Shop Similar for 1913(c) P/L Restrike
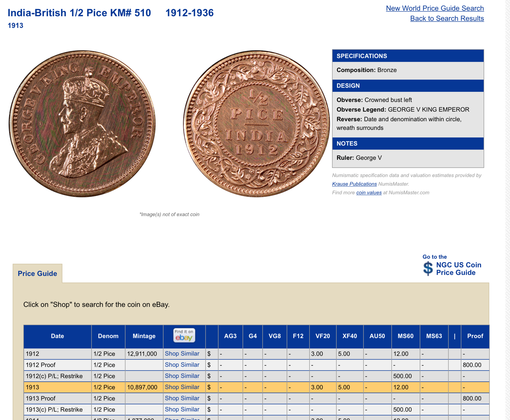The width and height of the screenshot is (510, 420). coord(182,409)
